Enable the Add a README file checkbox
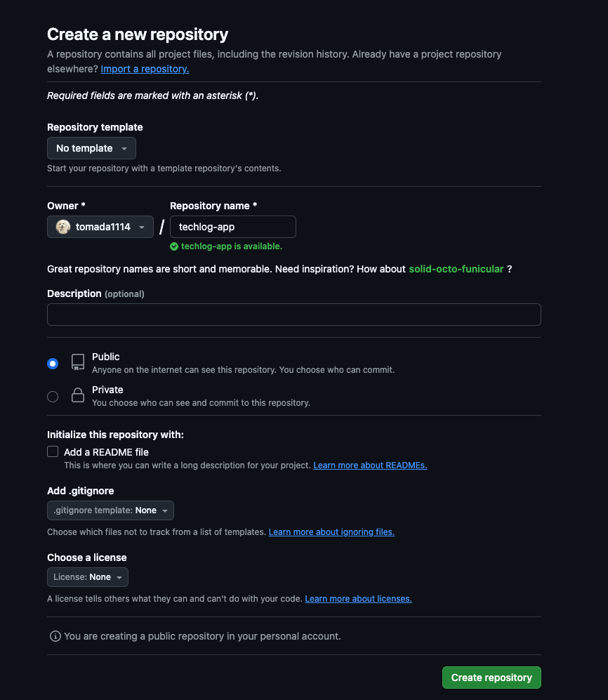This screenshot has width=608, height=700. coord(53,452)
